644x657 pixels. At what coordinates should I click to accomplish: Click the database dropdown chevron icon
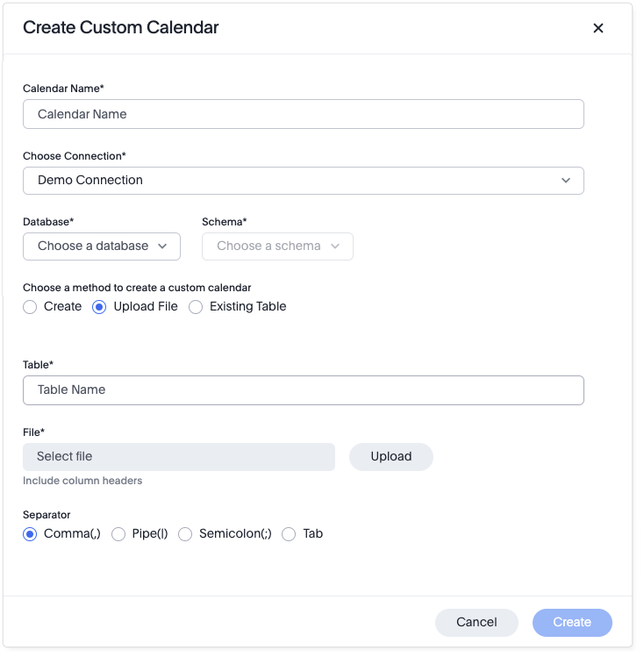162,246
